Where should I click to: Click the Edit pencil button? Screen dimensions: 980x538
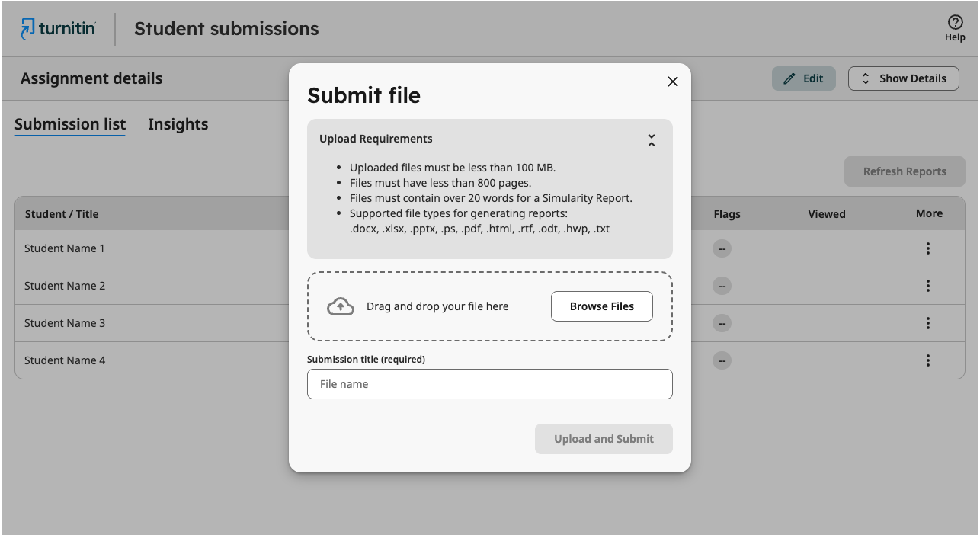tap(803, 78)
